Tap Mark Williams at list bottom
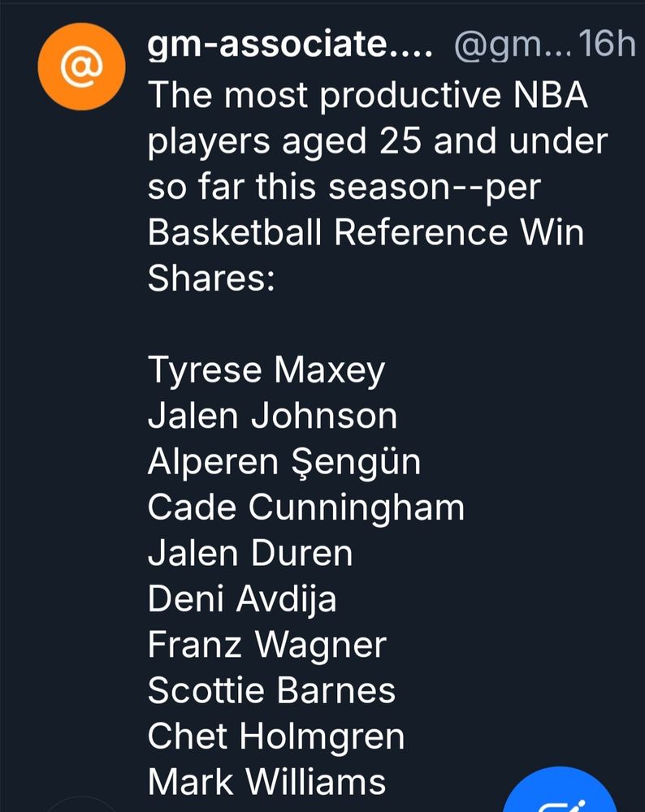The image size is (645, 812). 266,782
